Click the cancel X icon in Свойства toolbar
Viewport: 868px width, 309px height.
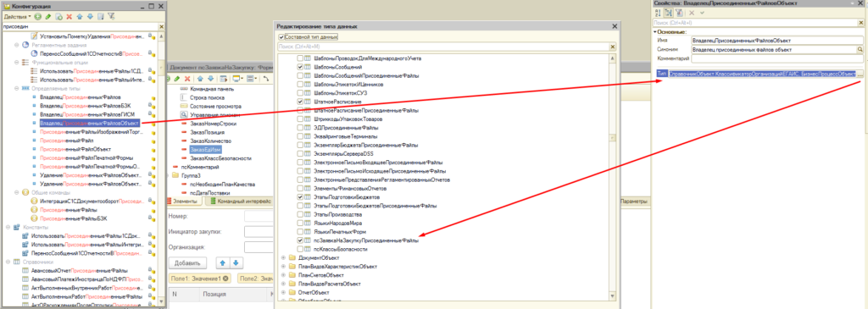click(692, 12)
